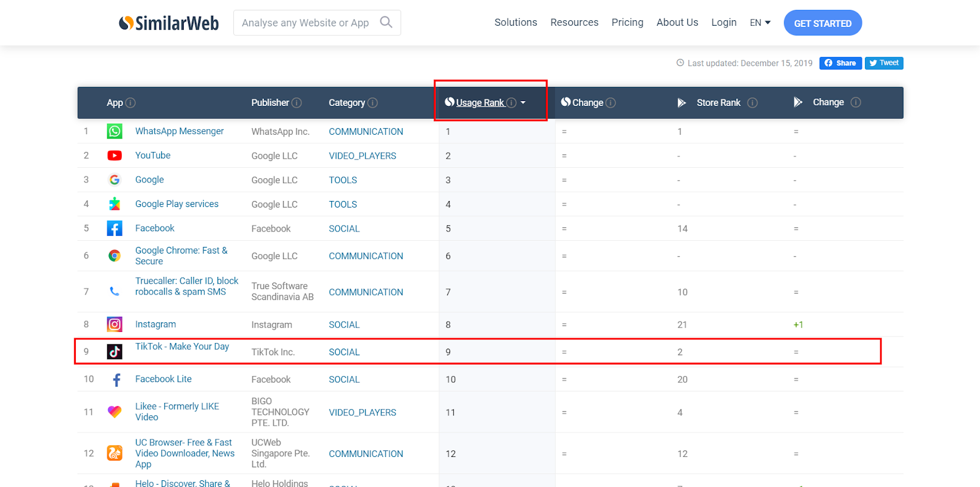The height and width of the screenshot is (487, 980).
Task: Click TOOLS category in Google Play services row
Action: [x=343, y=205]
